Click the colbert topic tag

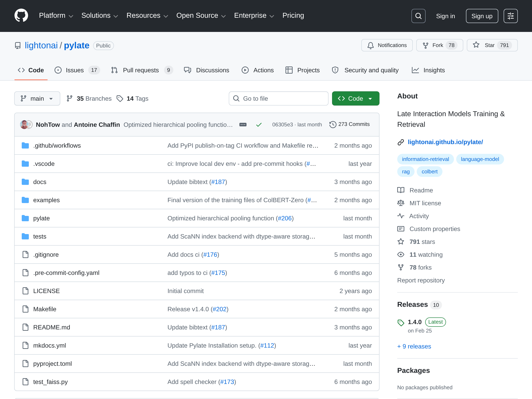coord(429,172)
